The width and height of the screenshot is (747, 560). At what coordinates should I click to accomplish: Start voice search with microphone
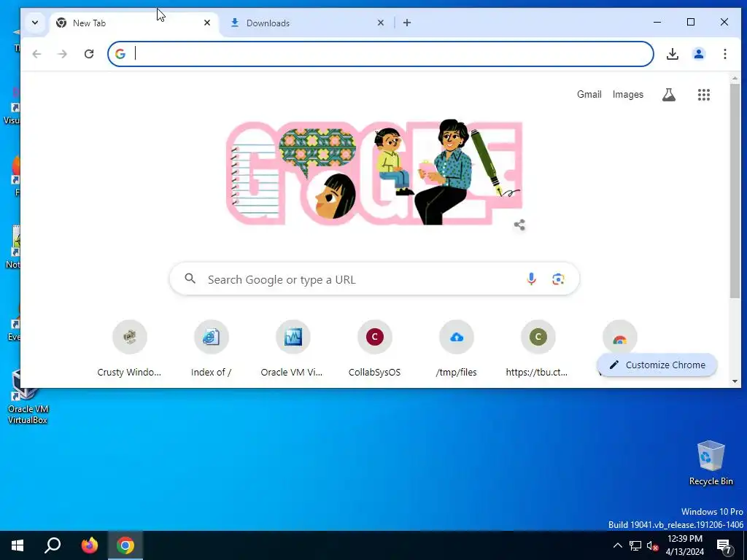click(x=531, y=279)
